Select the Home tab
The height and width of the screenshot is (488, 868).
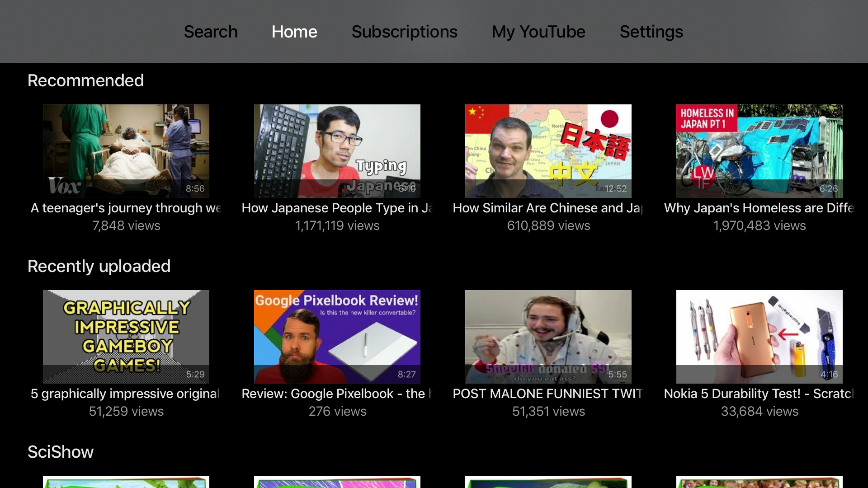pyautogui.click(x=294, y=32)
